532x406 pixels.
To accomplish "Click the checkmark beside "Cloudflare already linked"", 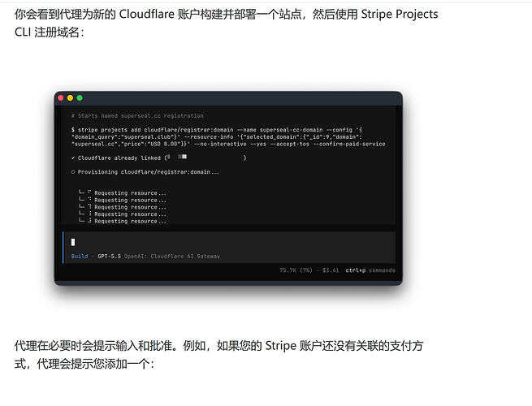I will point(73,158).
